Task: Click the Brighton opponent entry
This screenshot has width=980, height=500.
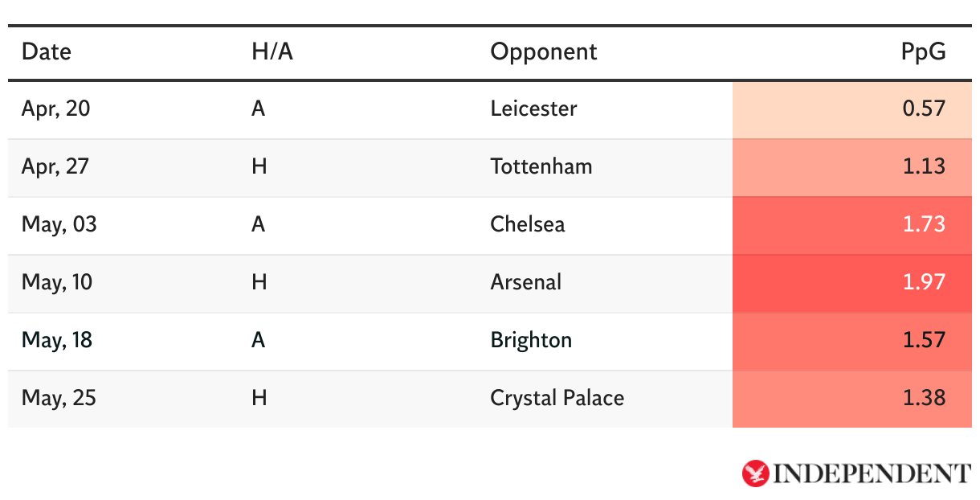Action: (531, 340)
